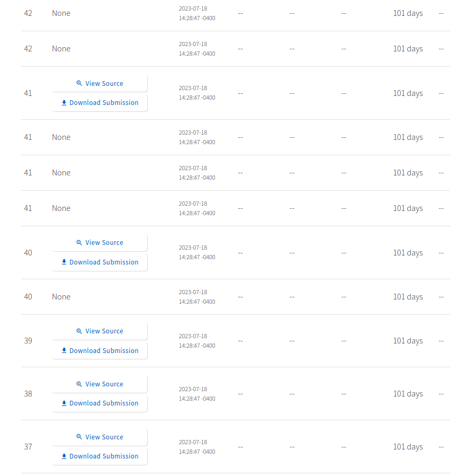Download the submission for row 40
The width and height of the screenshot is (475, 476).
[100, 262]
